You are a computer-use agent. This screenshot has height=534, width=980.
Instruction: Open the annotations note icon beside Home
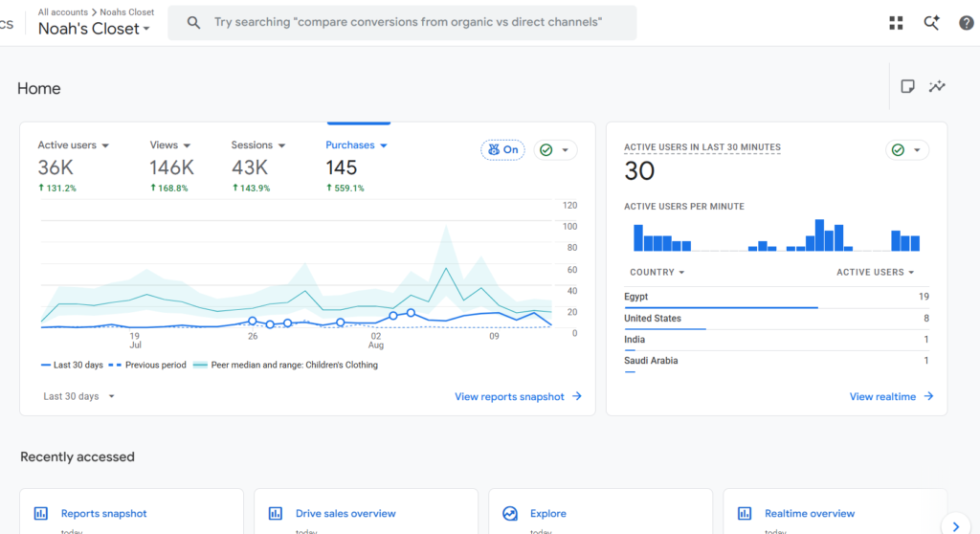click(907, 86)
